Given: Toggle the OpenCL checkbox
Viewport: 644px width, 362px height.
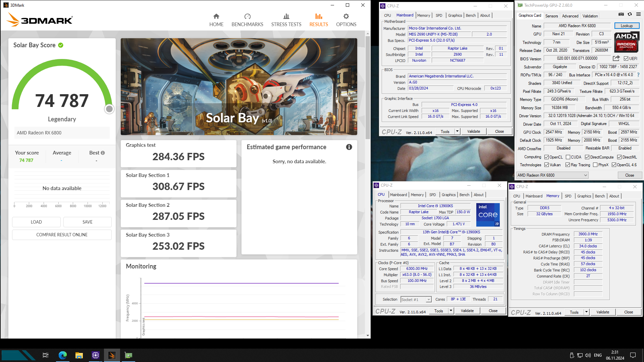Looking at the screenshot, I should [547, 157].
